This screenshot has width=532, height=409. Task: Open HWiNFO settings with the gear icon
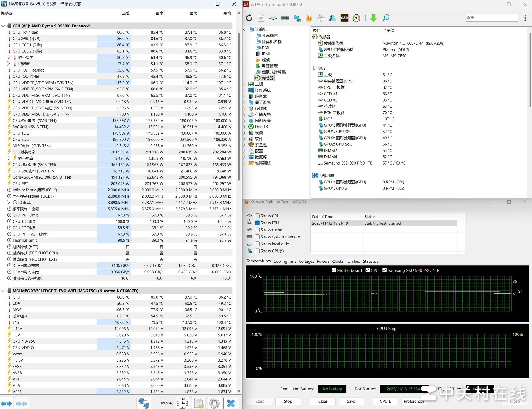tap(214, 403)
